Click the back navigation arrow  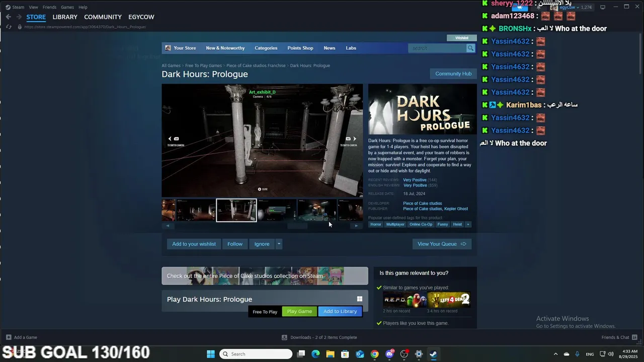8,17
